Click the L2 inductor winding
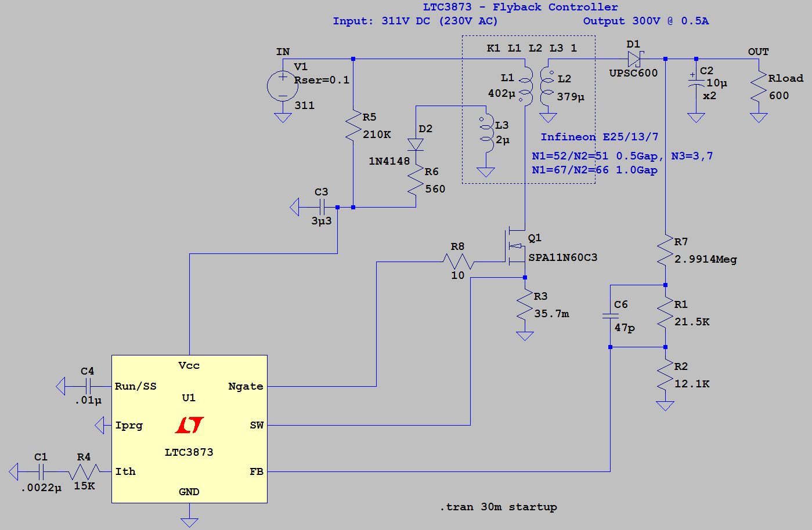The height and width of the screenshot is (530, 812). (546, 86)
